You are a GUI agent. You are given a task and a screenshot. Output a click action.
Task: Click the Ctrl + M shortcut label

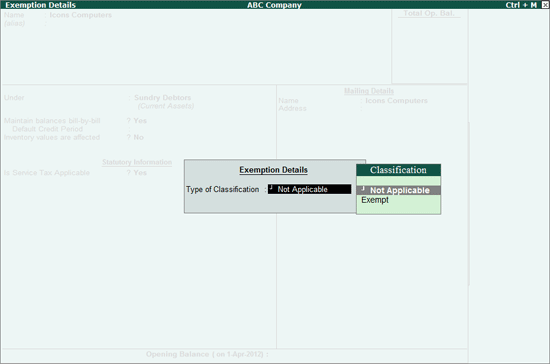521,5
